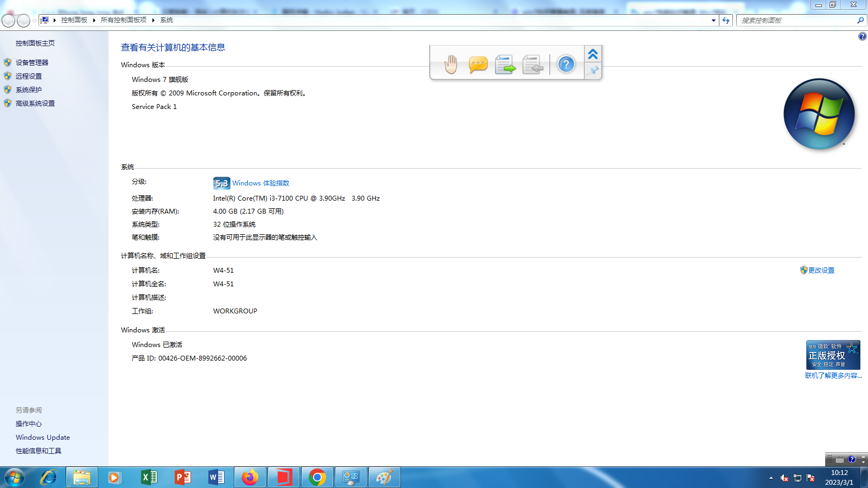Expand breadcrumb arrow after 所有控制面板项
This screenshot has height=488, width=868.
coord(154,20)
